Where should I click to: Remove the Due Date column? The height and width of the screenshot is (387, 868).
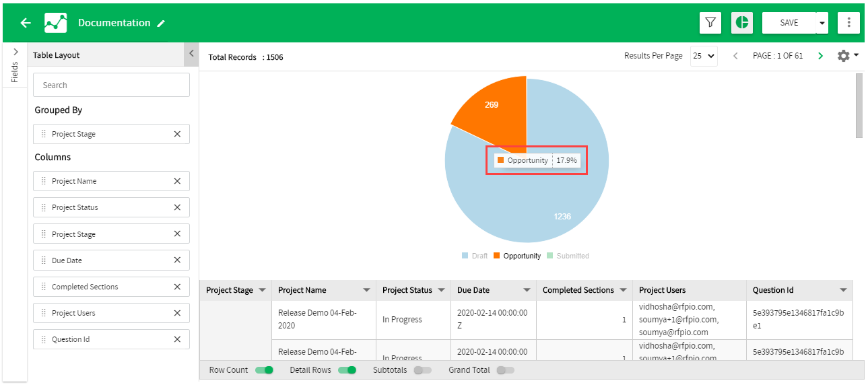(177, 260)
